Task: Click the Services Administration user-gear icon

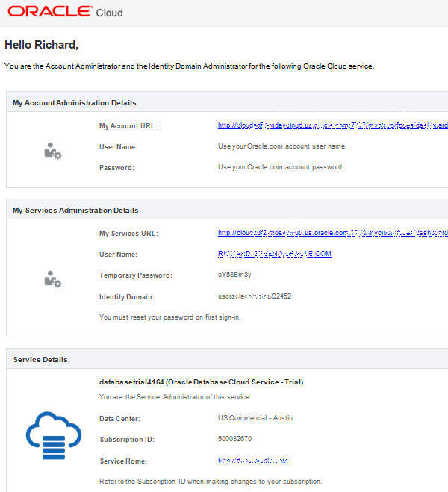Action: (53, 279)
